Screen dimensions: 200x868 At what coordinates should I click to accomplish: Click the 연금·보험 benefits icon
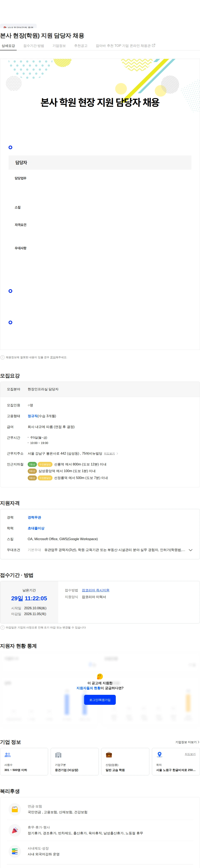[x=15, y=809]
